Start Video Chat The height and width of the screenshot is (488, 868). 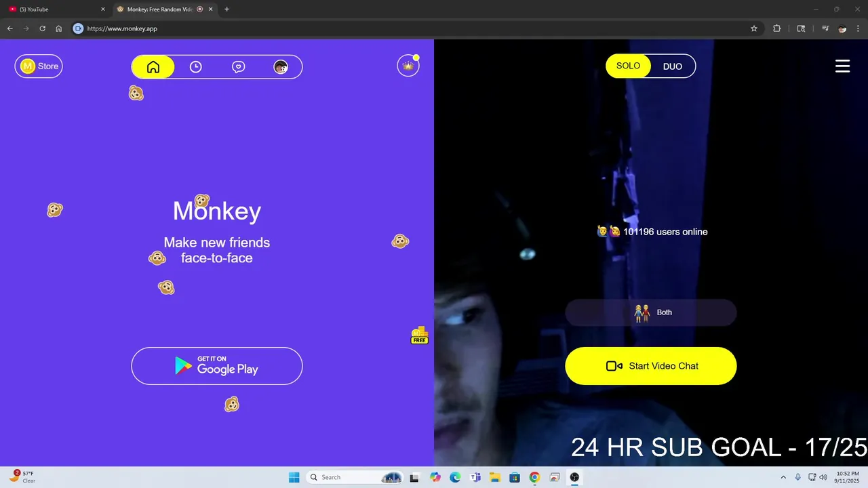click(x=651, y=366)
